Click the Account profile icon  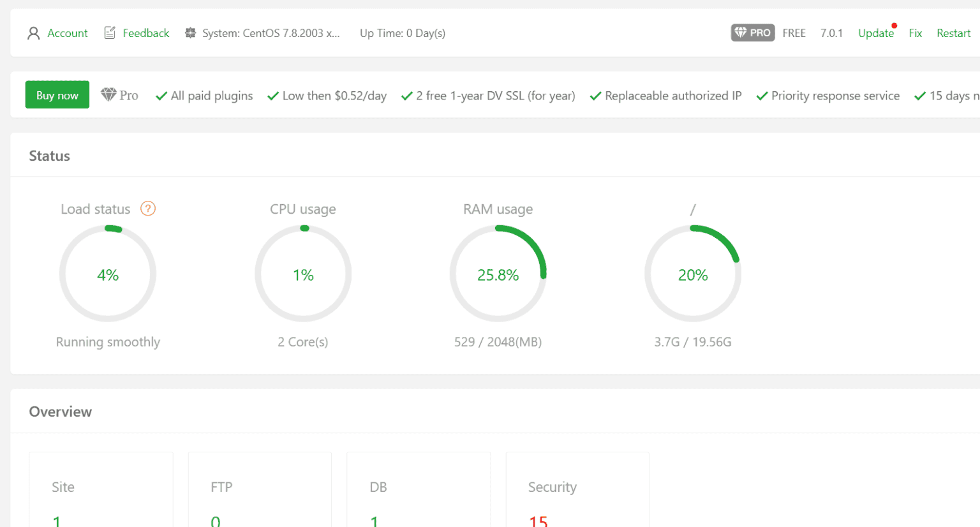(33, 33)
